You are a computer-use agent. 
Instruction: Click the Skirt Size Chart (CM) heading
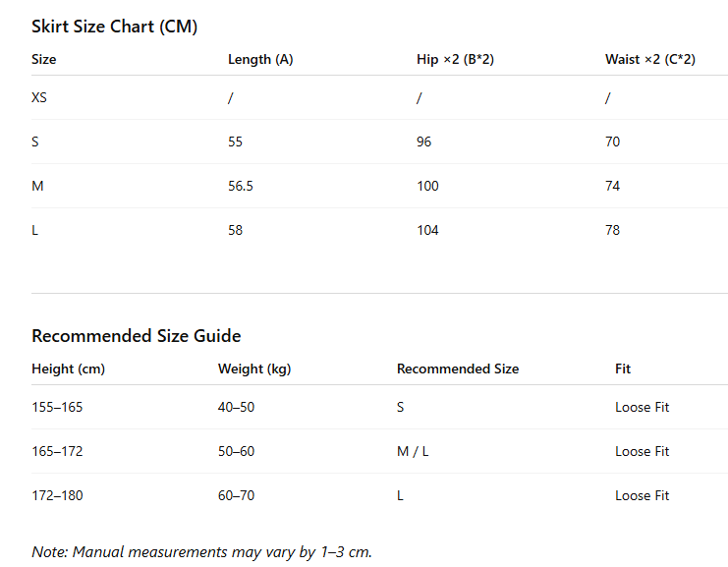point(114,27)
